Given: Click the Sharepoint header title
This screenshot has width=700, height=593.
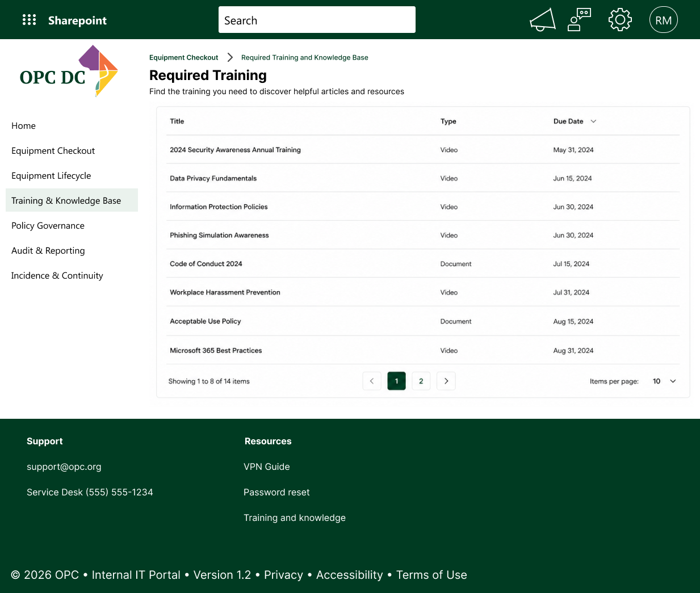Looking at the screenshot, I should (77, 20).
